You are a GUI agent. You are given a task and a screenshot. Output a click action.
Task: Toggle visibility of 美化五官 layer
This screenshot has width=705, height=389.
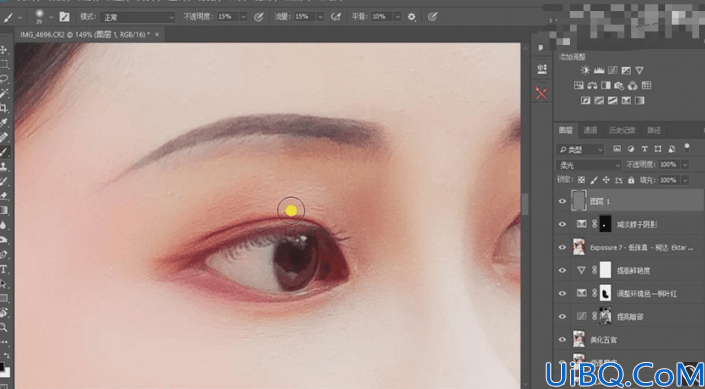point(562,340)
